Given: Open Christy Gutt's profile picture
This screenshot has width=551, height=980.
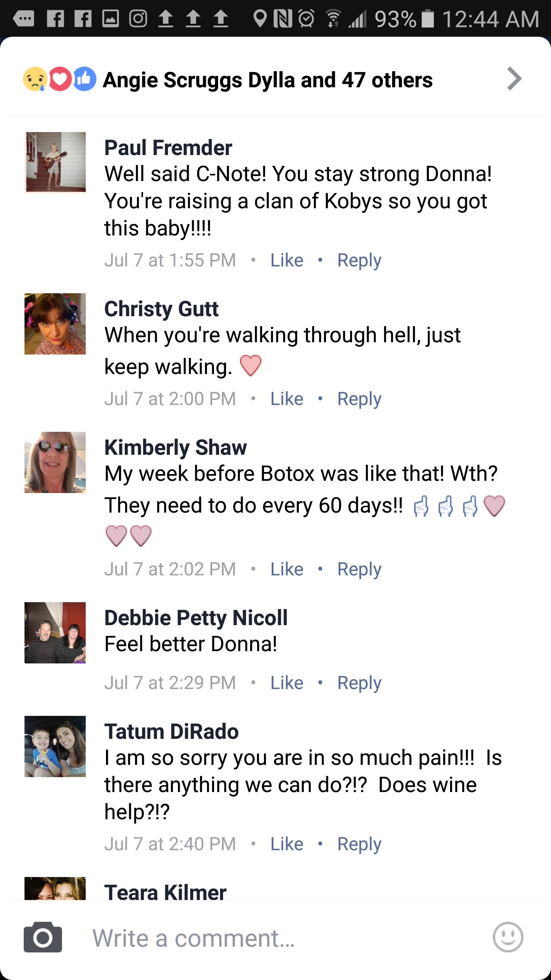Looking at the screenshot, I should (x=55, y=324).
